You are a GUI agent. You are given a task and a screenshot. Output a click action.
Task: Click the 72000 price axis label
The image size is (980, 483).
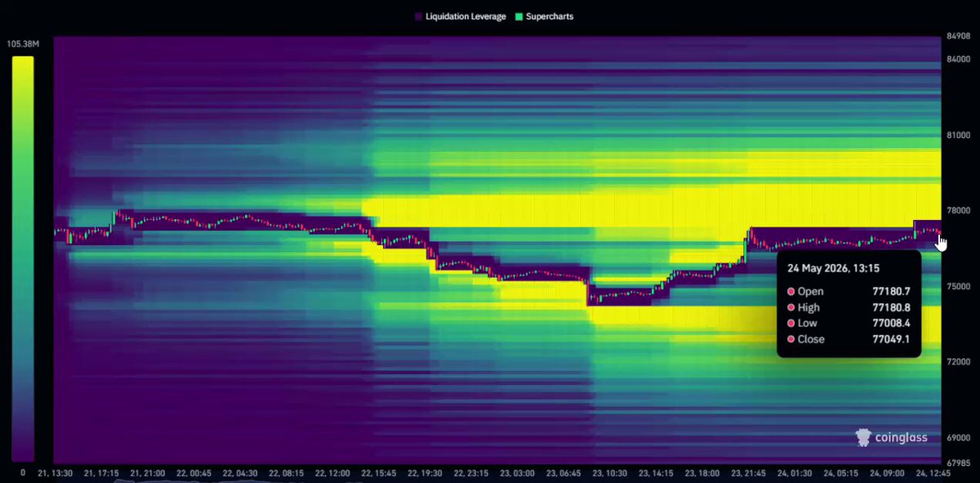click(x=959, y=362)
